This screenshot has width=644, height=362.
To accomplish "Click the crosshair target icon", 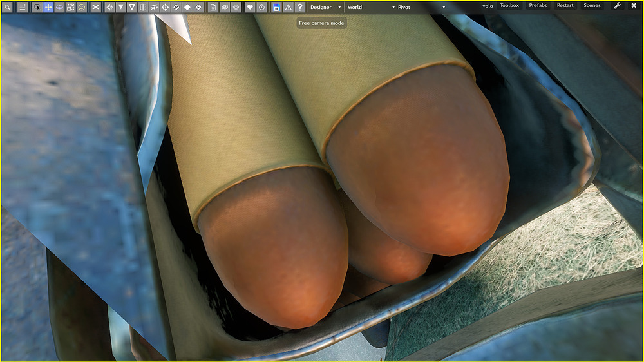I will point(165,7).
